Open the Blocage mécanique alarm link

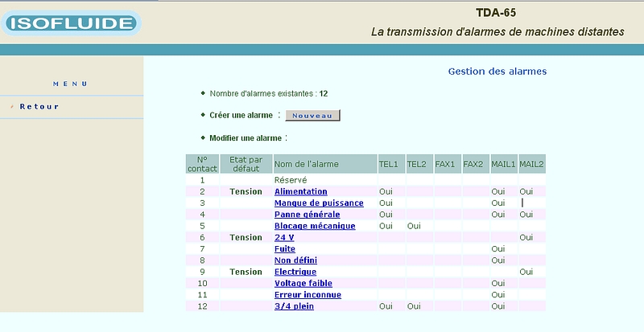[x=315, y=226]
